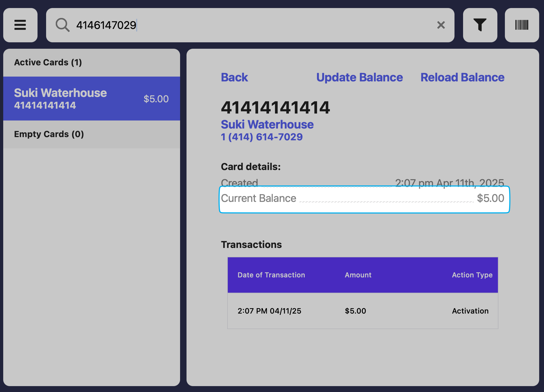Click the Date of Transaction column header

(271, 275)
